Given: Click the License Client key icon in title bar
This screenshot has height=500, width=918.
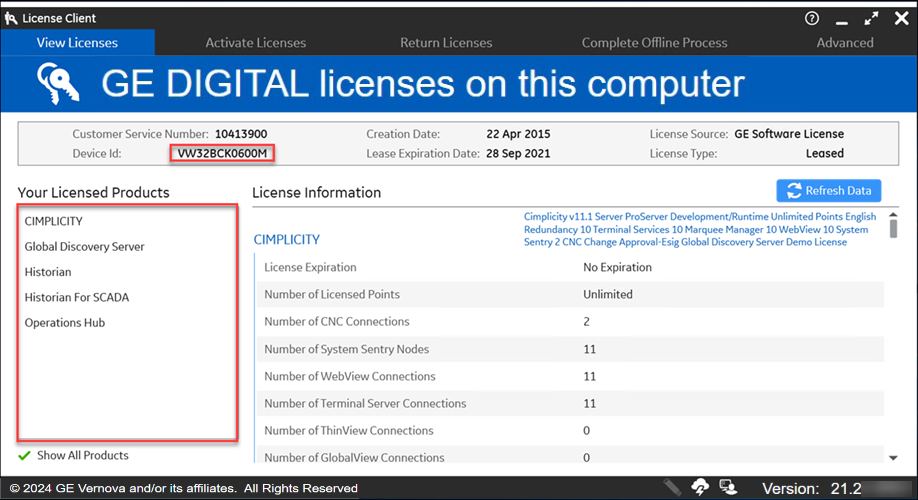Looking at the screenshot, I should (x=11, y=18).
